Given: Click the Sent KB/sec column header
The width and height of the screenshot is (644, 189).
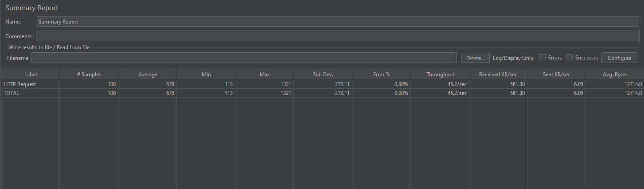Looking at the screenshot, I should [557, 75].
